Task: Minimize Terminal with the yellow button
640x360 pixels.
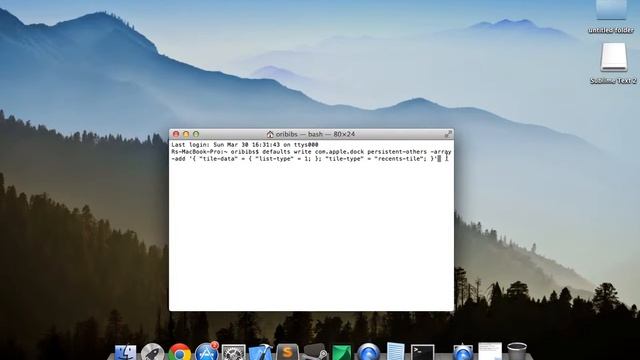Action: pos(186,134)
